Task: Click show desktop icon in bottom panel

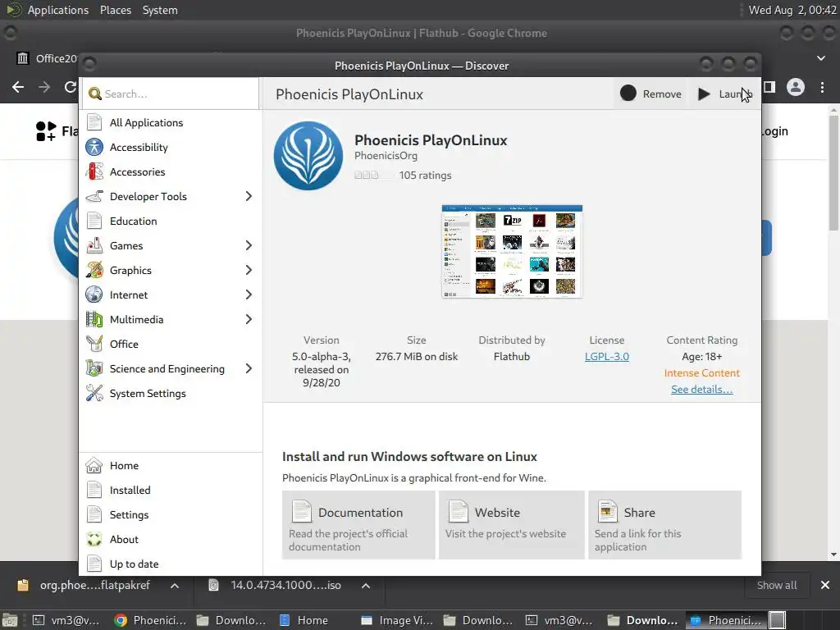Action: pyautogui.click(x=10, y=620)
